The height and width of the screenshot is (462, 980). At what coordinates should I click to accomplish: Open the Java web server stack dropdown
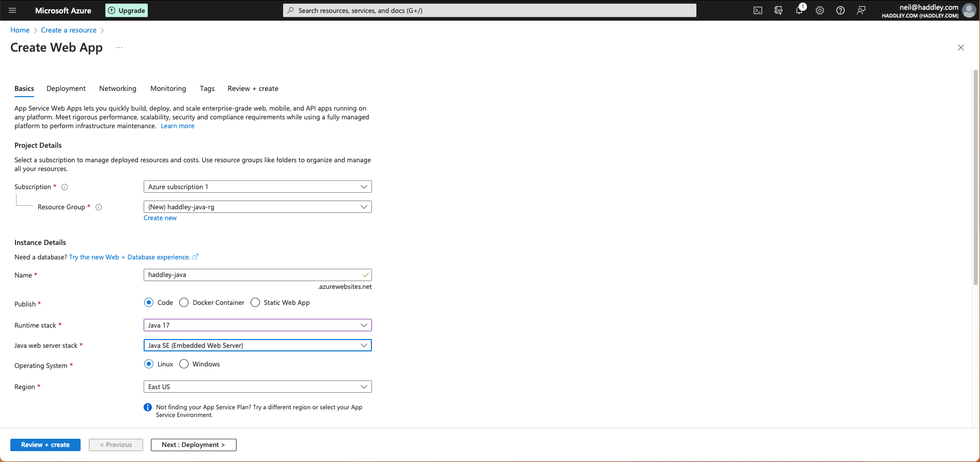[x=257, y=345]
